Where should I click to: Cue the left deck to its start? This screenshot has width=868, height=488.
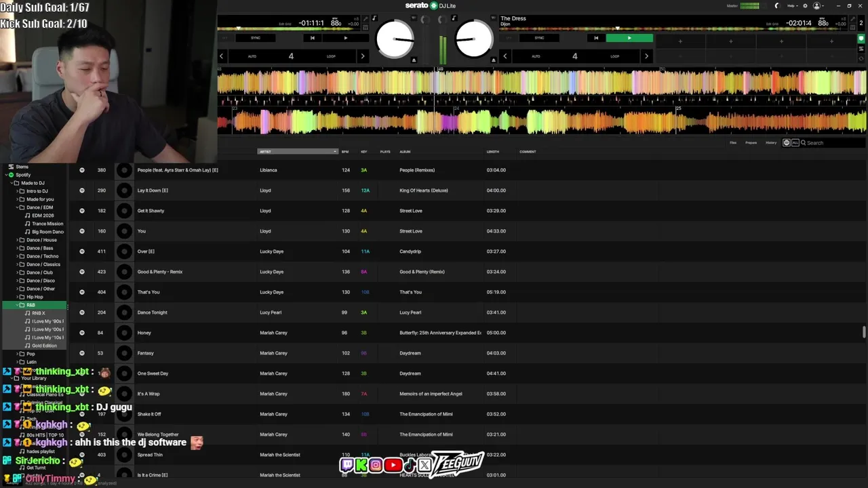point(312,38)
